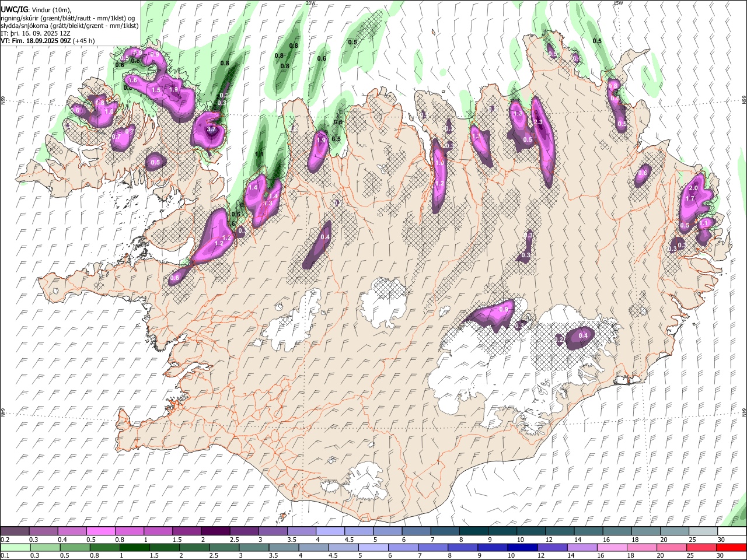This screenshot has width=747, height=560.
Task: Choose the slate blue 6–7 snow-scale swatch
Action: point(417,531)
